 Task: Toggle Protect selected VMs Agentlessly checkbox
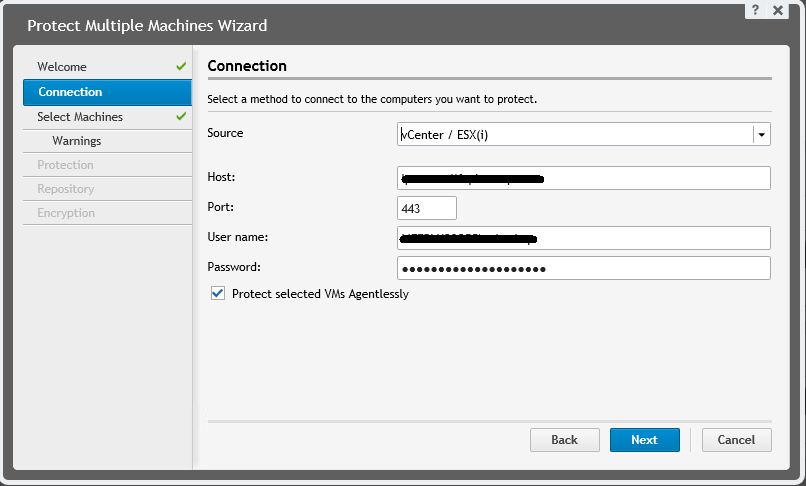[x=218, y=294]
